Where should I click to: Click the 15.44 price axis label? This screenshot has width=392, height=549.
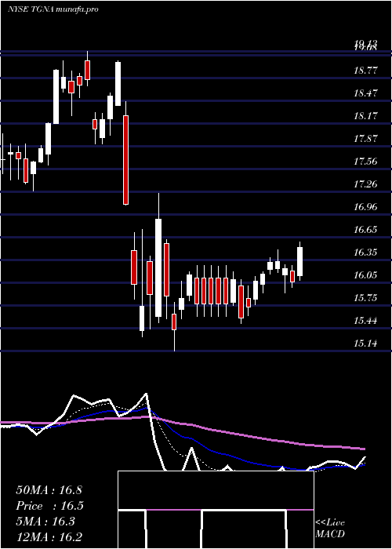pyautogui.click(x=365, y=321)
